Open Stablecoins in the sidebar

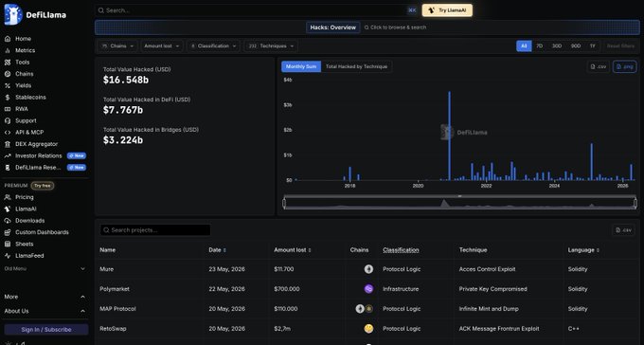pos(30,98)
